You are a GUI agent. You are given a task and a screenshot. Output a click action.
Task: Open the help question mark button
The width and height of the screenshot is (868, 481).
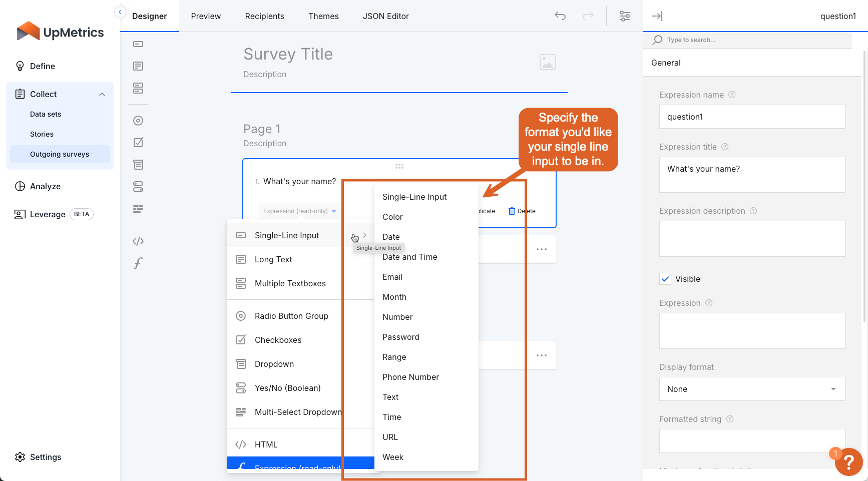(848, 461)
